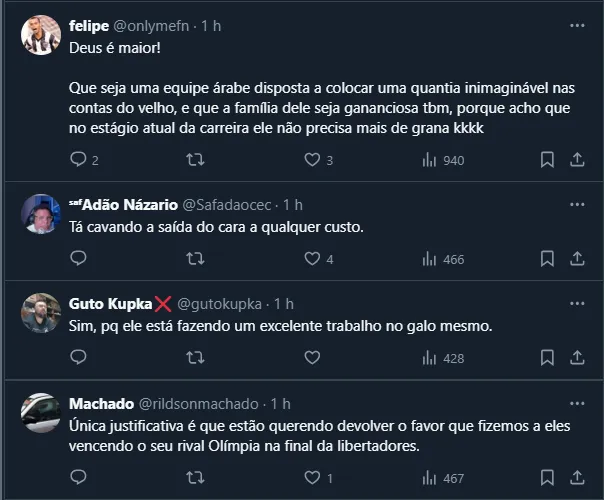The width and height of the screenshot is (604, 500).
Task: Open felipe's profile via display name
Action: pos(89,26)
